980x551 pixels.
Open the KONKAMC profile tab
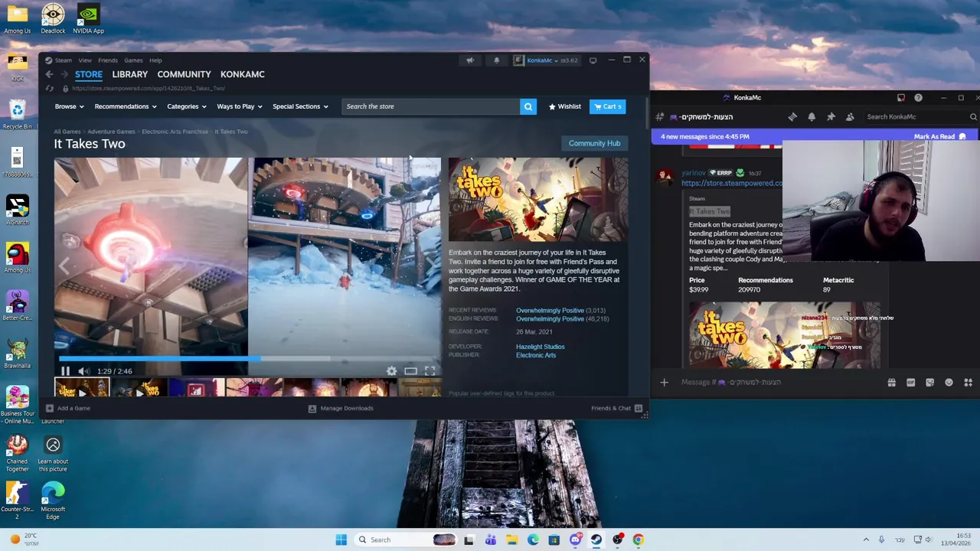point(242,74)
